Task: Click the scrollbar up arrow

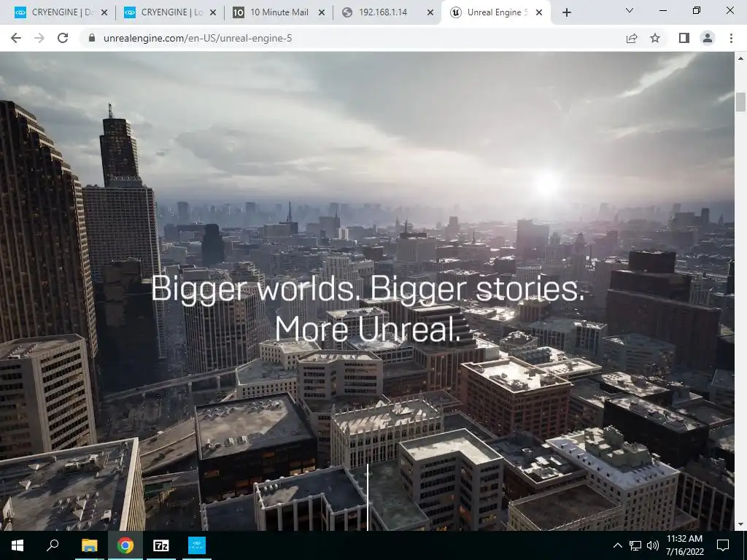Action: click(740, 58)
